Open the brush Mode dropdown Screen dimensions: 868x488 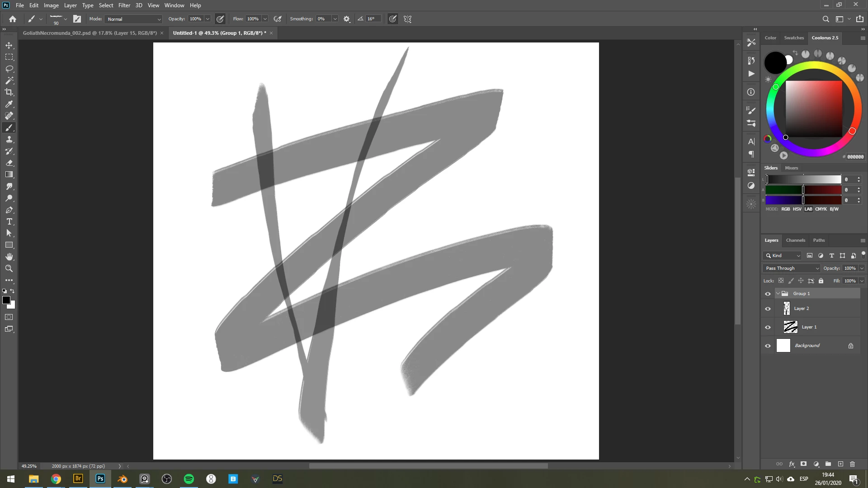pos(134,19)
